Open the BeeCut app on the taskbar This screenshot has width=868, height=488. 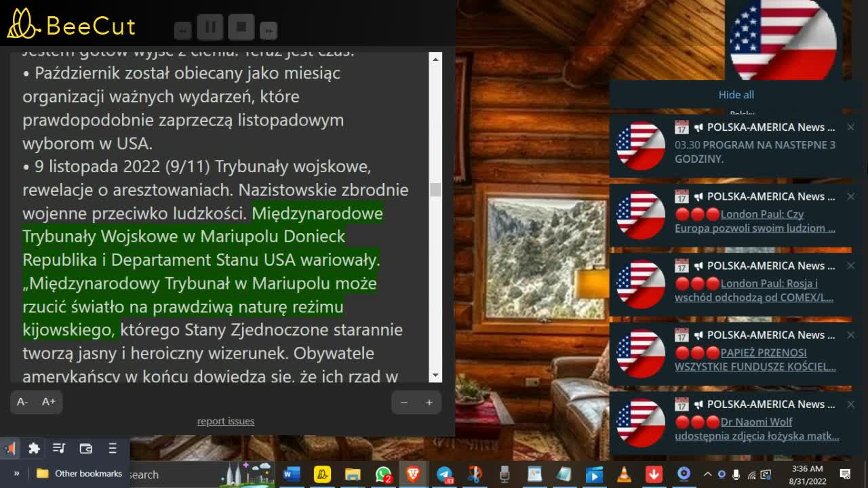pos(322,474)
